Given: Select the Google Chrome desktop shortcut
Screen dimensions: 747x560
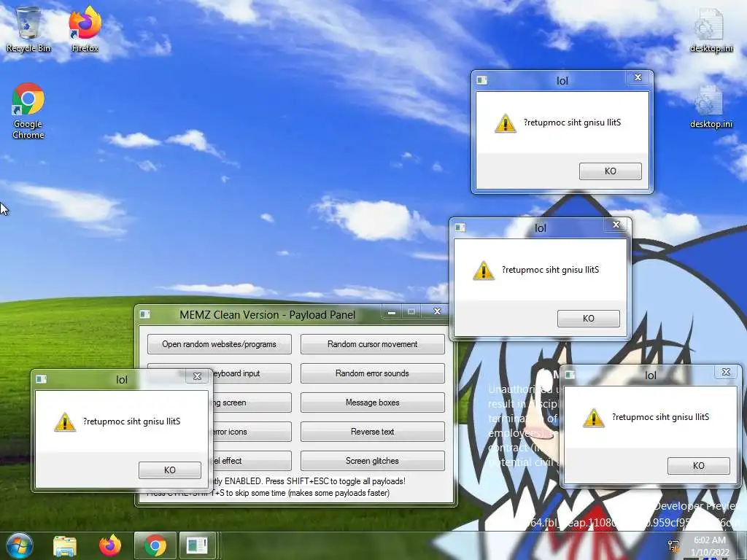Looking at the screenshot, I should pos(28,111).
